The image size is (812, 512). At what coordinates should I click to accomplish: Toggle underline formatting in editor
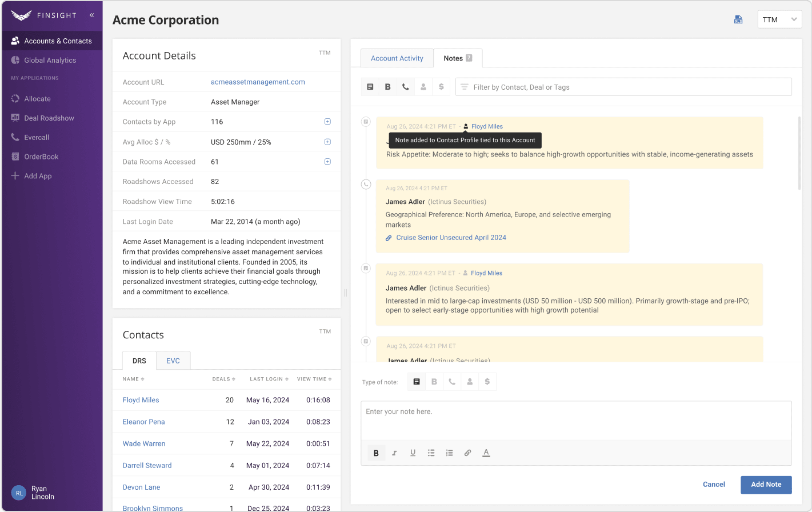tap(413, 453)
